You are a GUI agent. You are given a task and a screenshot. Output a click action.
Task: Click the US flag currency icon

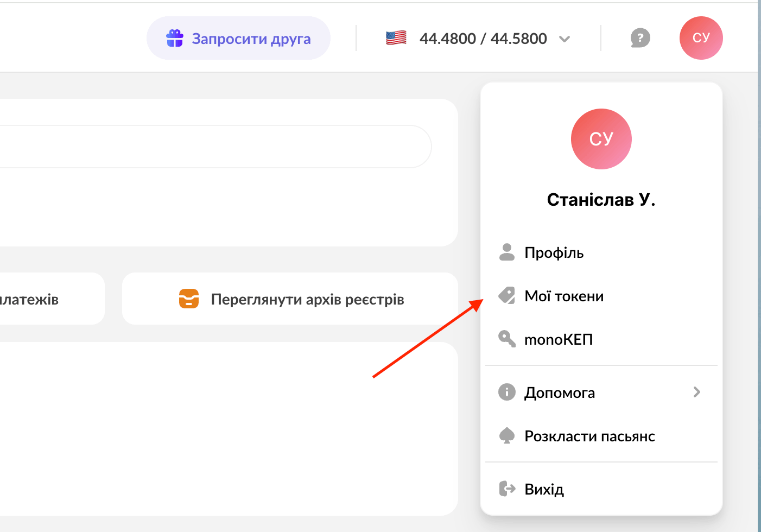396,38
